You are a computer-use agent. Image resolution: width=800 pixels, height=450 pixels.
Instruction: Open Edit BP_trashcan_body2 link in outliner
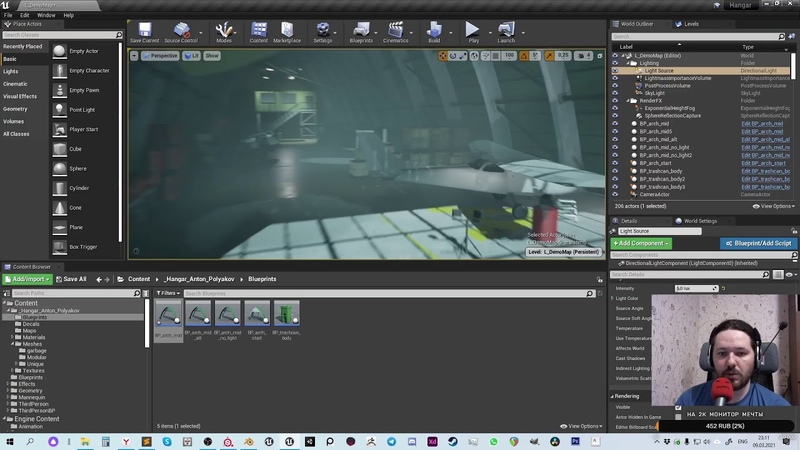point(765,179)
